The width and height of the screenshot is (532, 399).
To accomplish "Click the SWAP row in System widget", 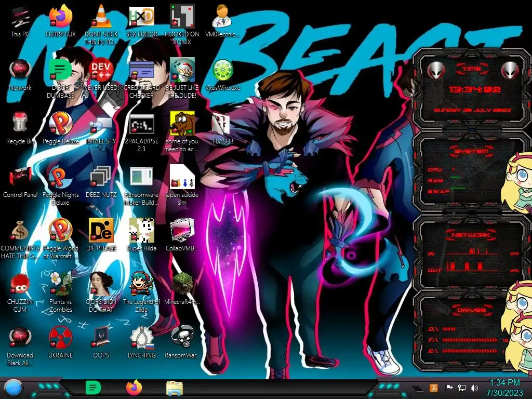I will (447, 191).
